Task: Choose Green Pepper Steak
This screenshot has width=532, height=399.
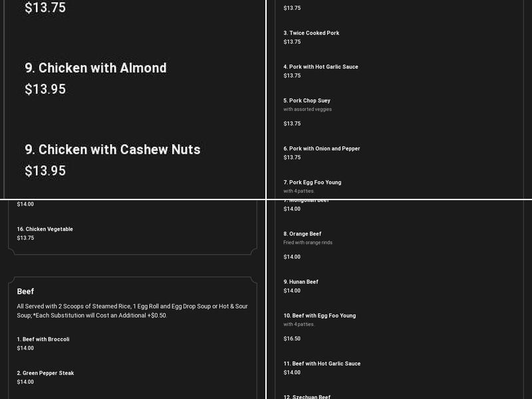Action: coord(45,373)
